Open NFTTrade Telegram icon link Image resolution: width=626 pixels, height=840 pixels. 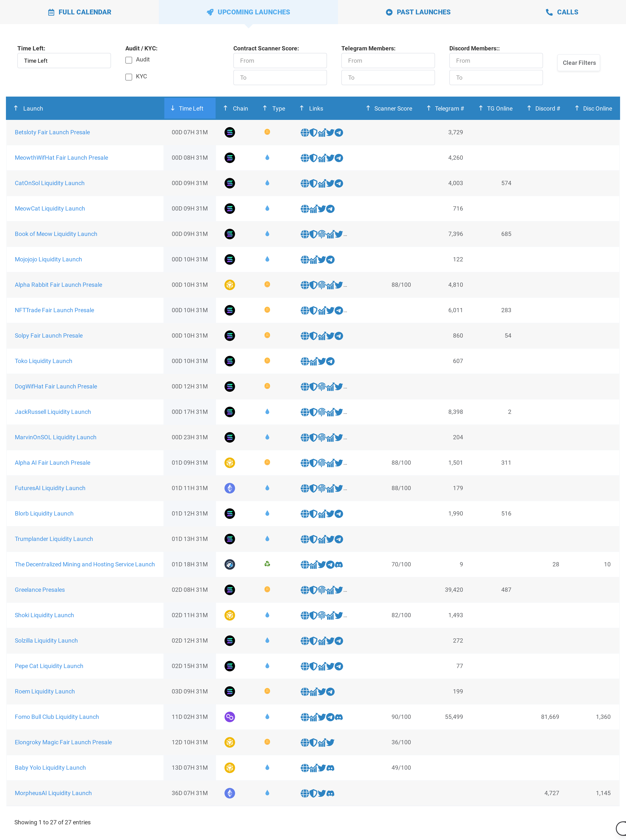point(339,310)
